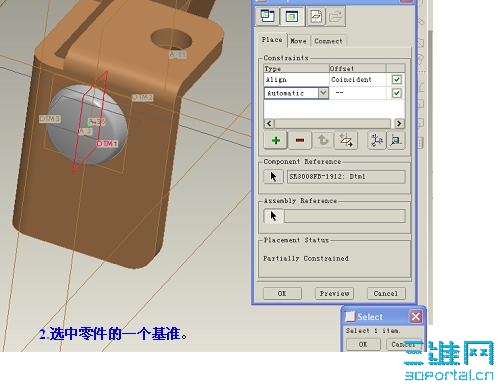Close the Select dialog with the X
This screenshot has width=504, height=391.
point(416,316)
